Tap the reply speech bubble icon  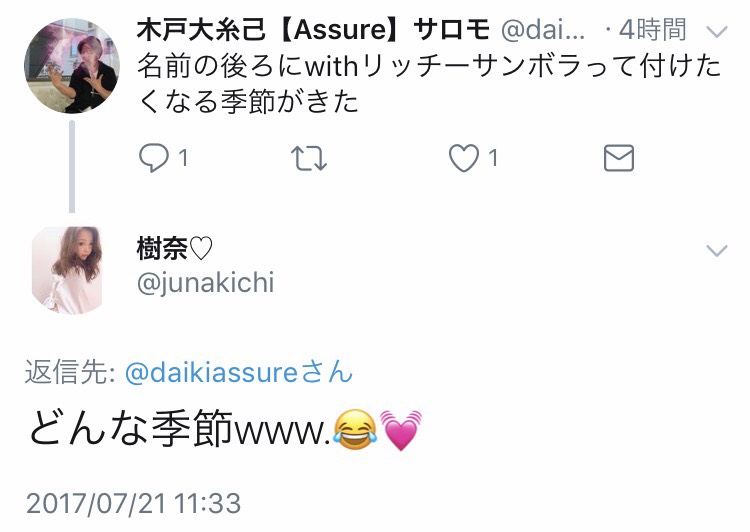(154, 158)
